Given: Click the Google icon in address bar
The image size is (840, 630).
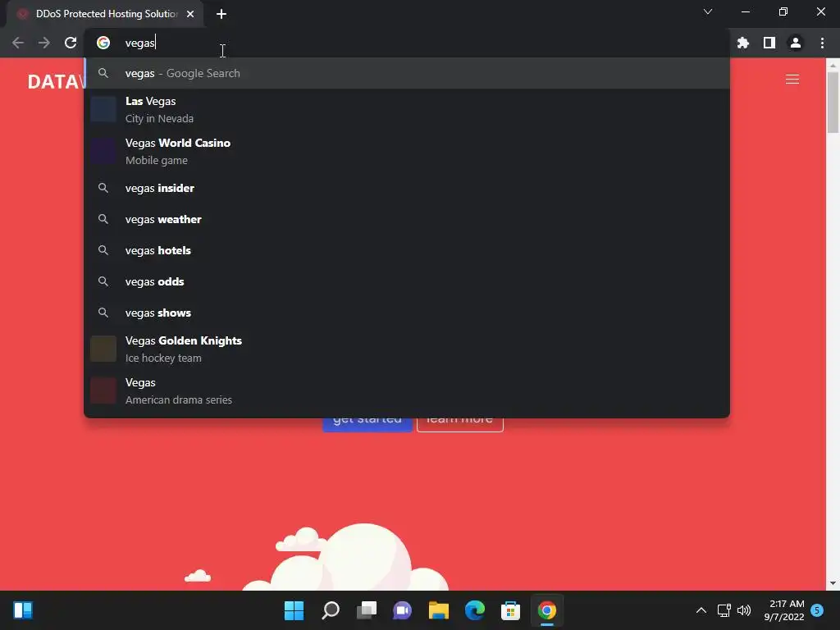Looking at the screenshot, I should (103, 43).
